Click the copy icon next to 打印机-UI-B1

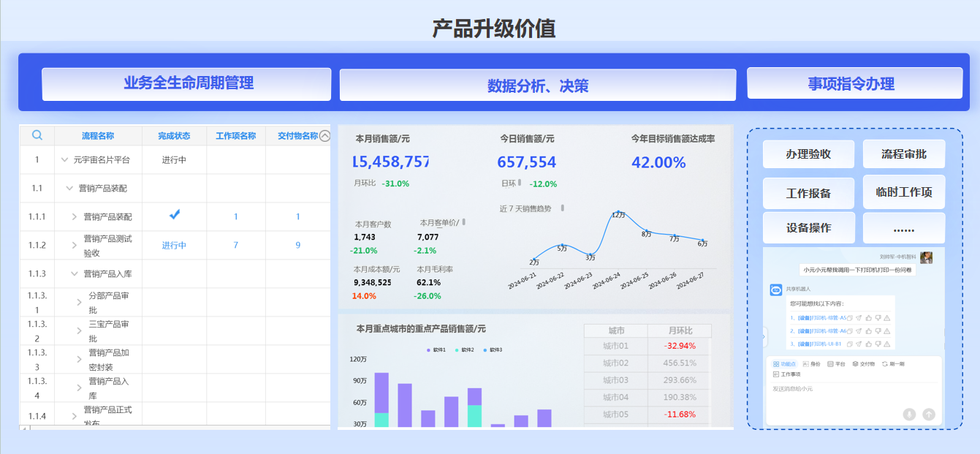[x=850, y=344]
